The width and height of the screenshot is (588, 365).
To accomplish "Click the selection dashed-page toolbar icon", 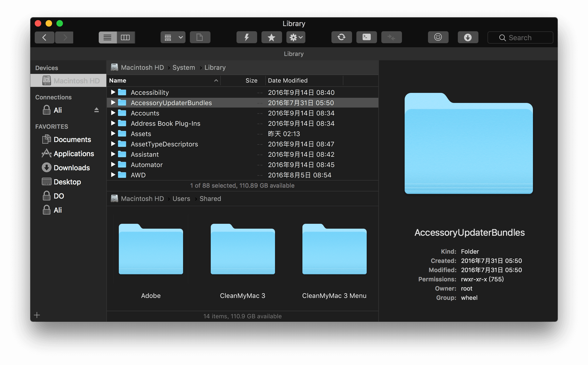I will pyautogui.click(x=200, y=37).
